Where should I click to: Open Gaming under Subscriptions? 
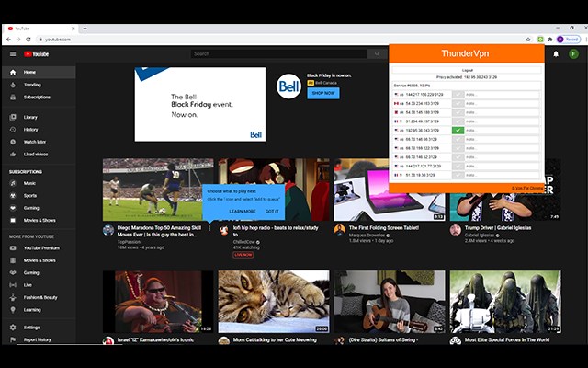click(39, 208)
